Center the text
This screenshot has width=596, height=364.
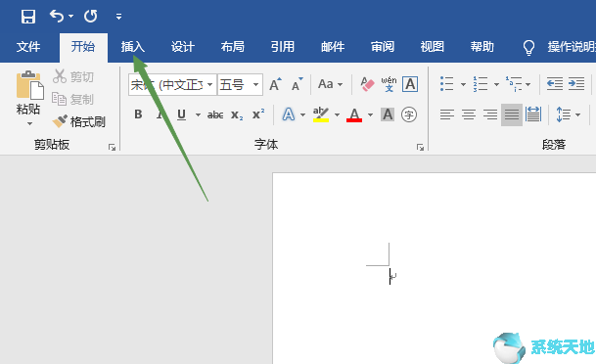click(469, 114)
